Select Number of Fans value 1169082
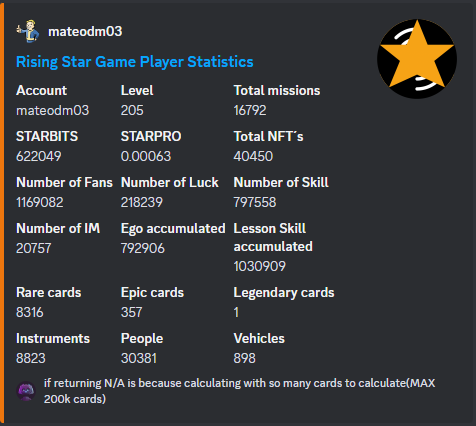 [x=40, y=202]
